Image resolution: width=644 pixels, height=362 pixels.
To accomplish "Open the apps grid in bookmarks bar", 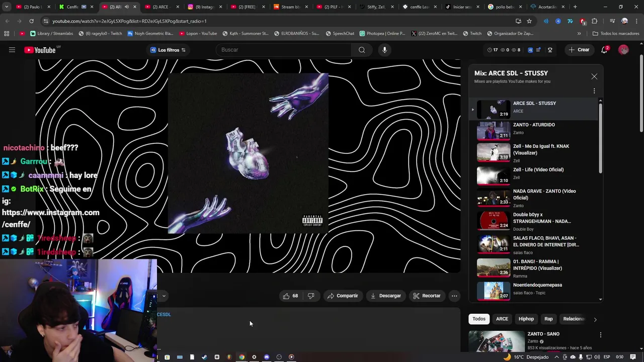I will pyautogui.click(x=7, y=34).
